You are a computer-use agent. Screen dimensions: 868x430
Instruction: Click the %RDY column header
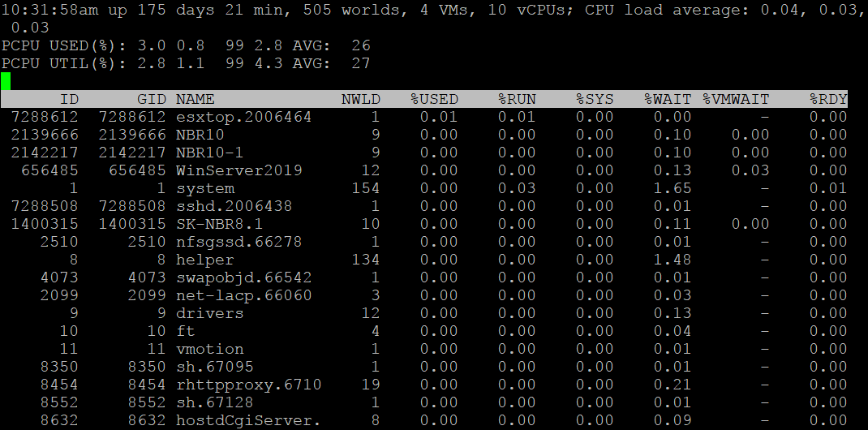[828, 99]
